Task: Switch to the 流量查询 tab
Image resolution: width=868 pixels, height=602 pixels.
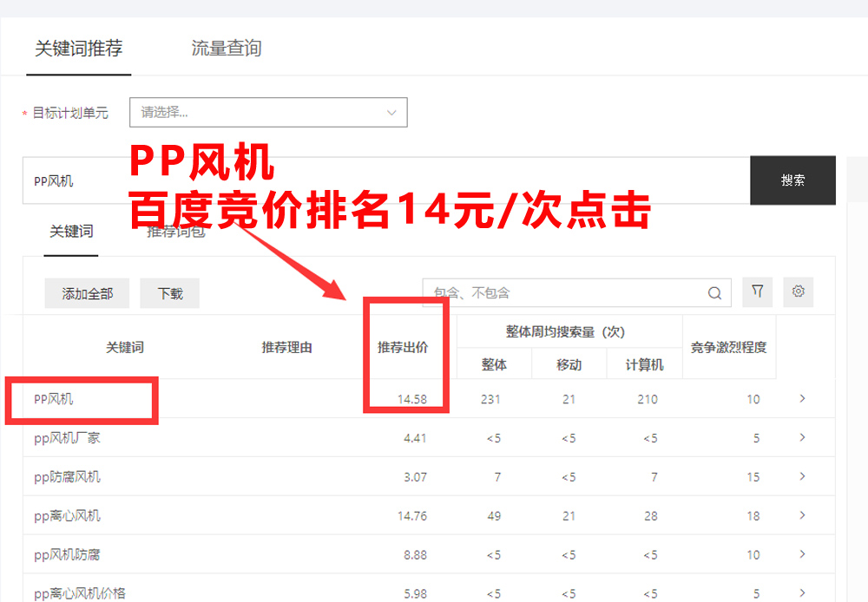Action: (225, 49)
